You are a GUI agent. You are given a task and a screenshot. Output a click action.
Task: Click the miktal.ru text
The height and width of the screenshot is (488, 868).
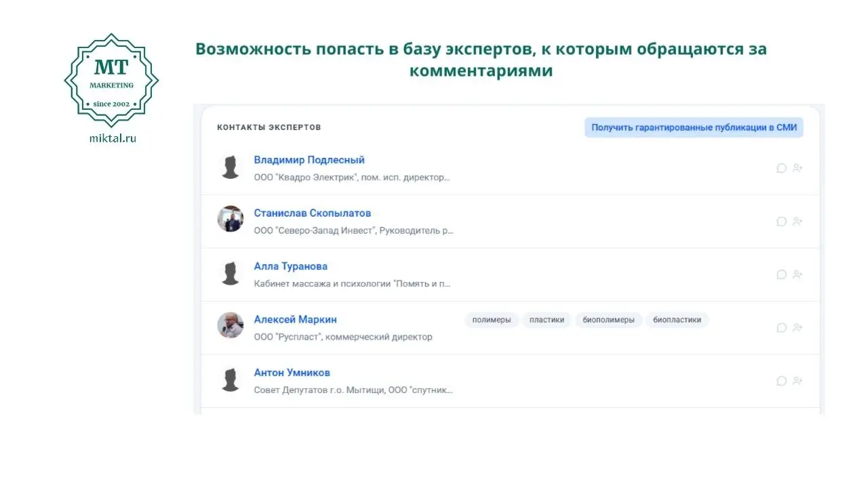pyautogui.click(x=113, y=138)
